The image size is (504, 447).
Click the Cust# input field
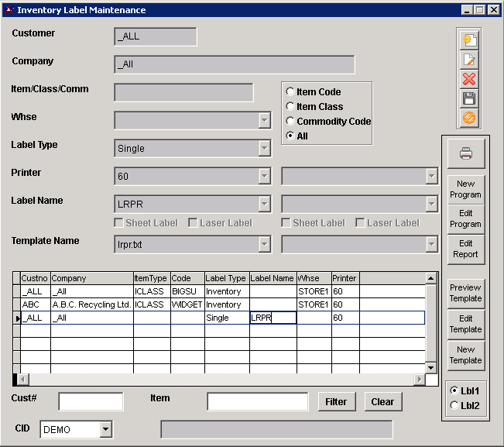91,401
